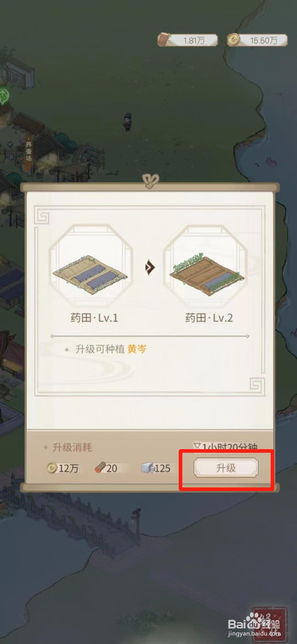Select the 养蚕场 building label
The height and width of the screenshot is (644, 297).
coord(29,152)
